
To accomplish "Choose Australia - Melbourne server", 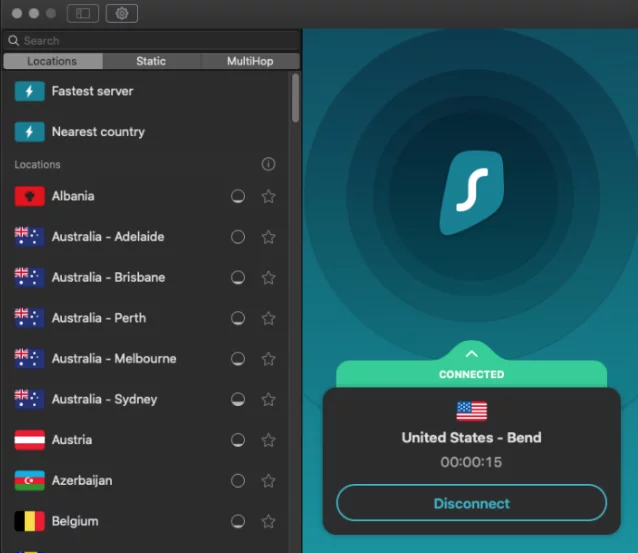I will click(113, 359).
